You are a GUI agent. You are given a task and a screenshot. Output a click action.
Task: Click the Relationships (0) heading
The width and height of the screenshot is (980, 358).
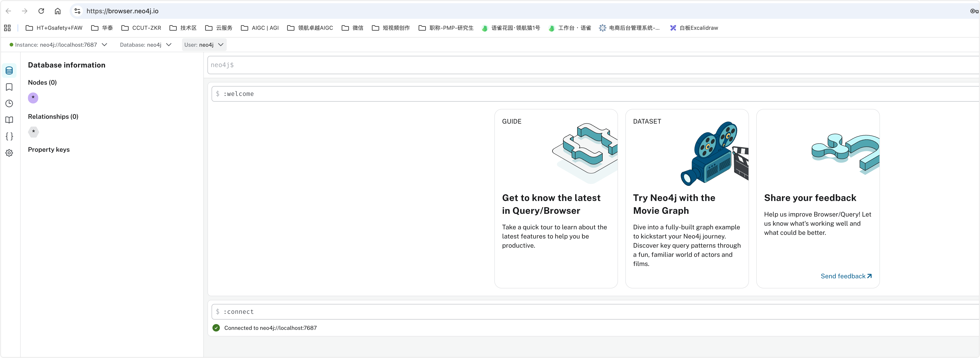pyautogui.click(x=53, y=117)
